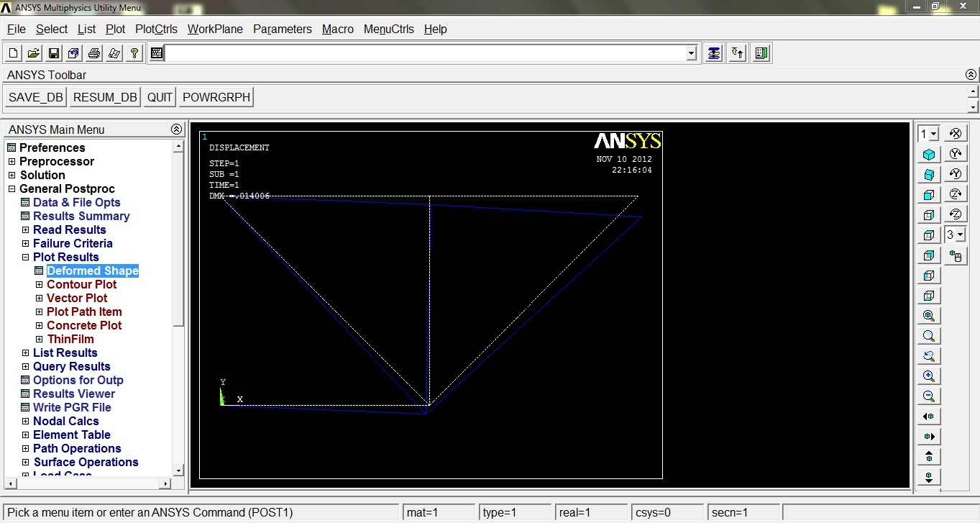Select Deformed Shape in Plot Results
Image resolution: width=980 pixels, height=523 pixels.
(x=93, y=271)
